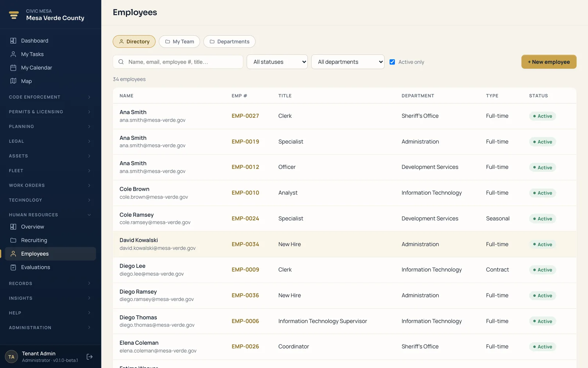The image size is (588, 368).
Task: Expand the Fleet section
Action: [x=50, y=171]
